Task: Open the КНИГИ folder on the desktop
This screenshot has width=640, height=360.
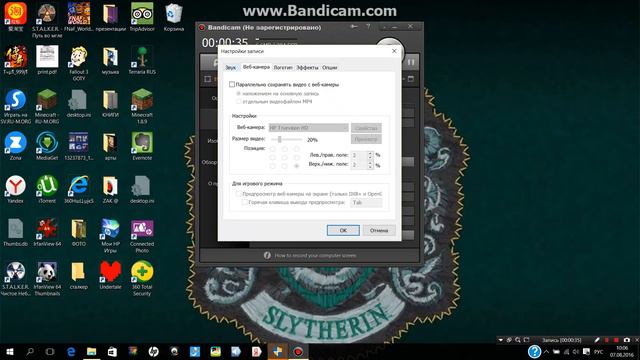Action: (x=110, y=103)
